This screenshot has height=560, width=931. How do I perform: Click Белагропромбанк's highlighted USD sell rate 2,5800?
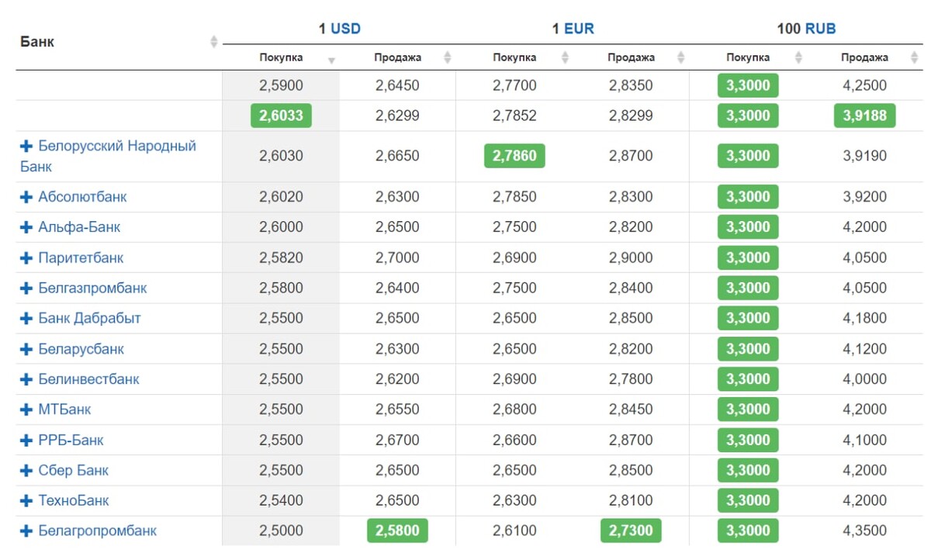point(397,531)
